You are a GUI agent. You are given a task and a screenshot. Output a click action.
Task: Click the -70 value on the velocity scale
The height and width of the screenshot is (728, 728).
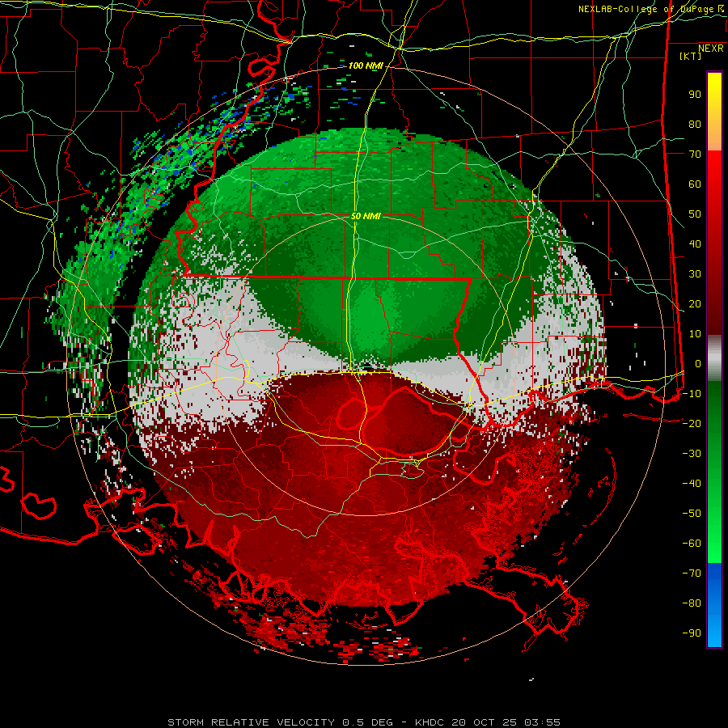click(x=692, y=574)
